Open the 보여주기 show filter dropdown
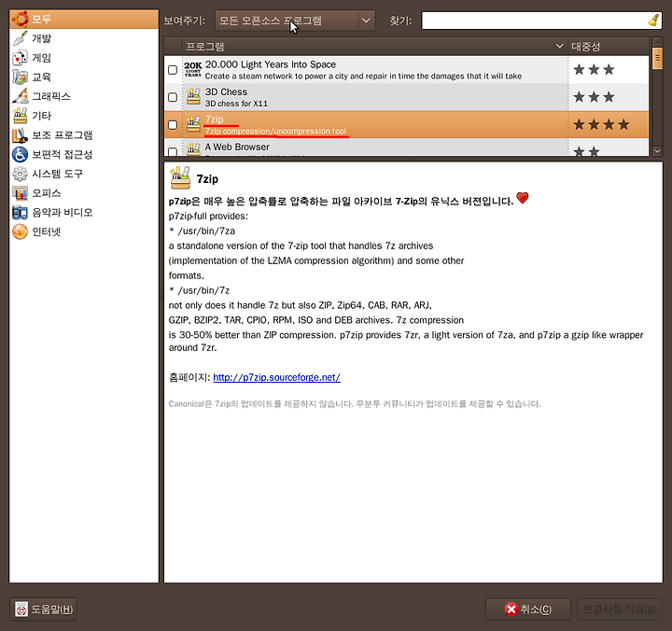 point(295,21)
